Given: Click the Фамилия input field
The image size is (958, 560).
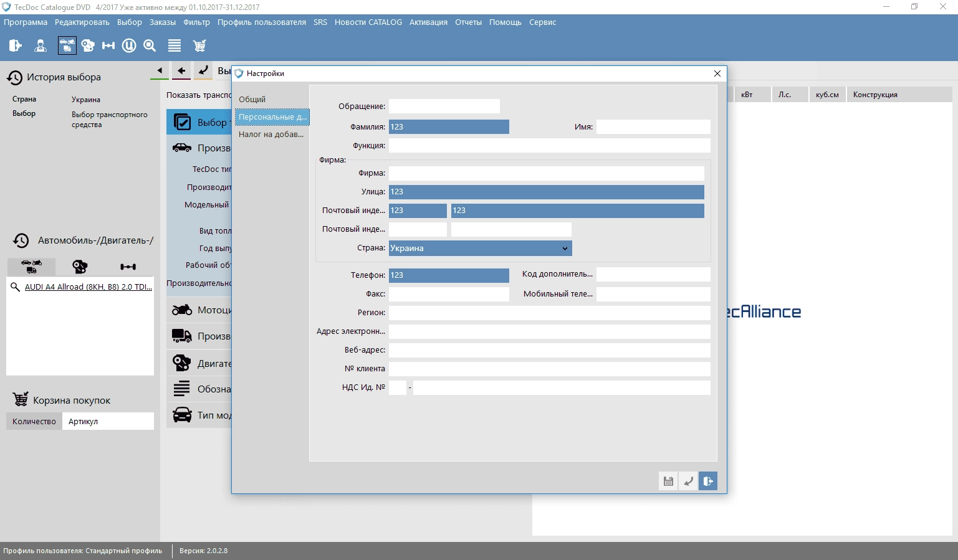Looking at the screenshot, I should pyautogui.click(x=449, y=127).
